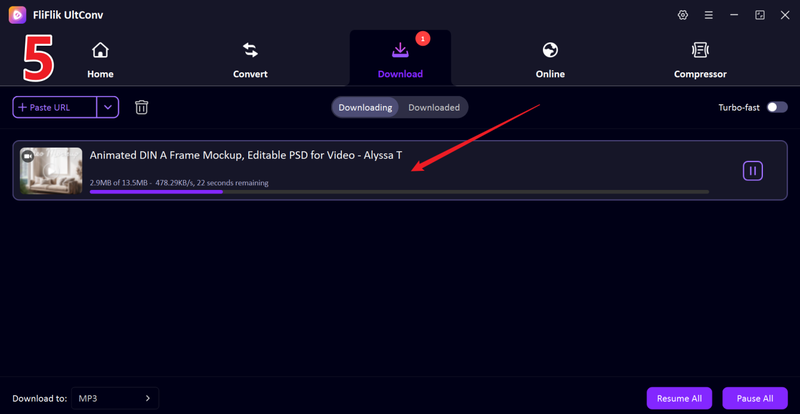Screen dimensions: 800x414
Task: Click the Paste URL button
Action: pos(55,107)
